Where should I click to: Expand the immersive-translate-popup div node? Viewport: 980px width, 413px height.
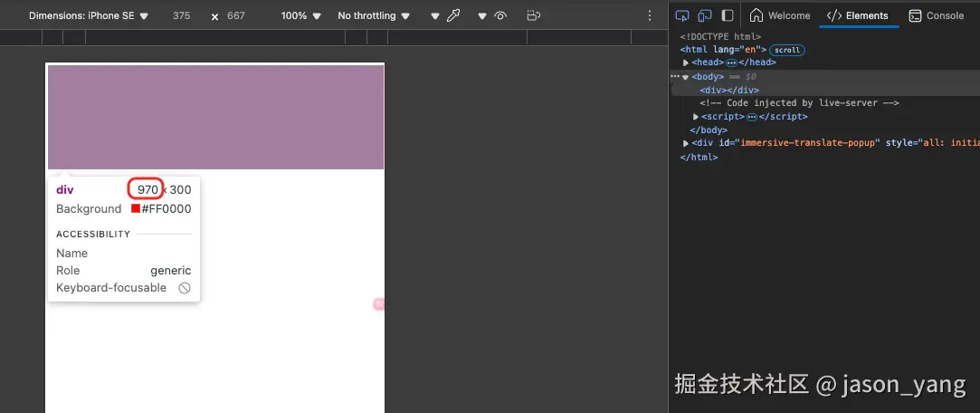tap(686, 143)
